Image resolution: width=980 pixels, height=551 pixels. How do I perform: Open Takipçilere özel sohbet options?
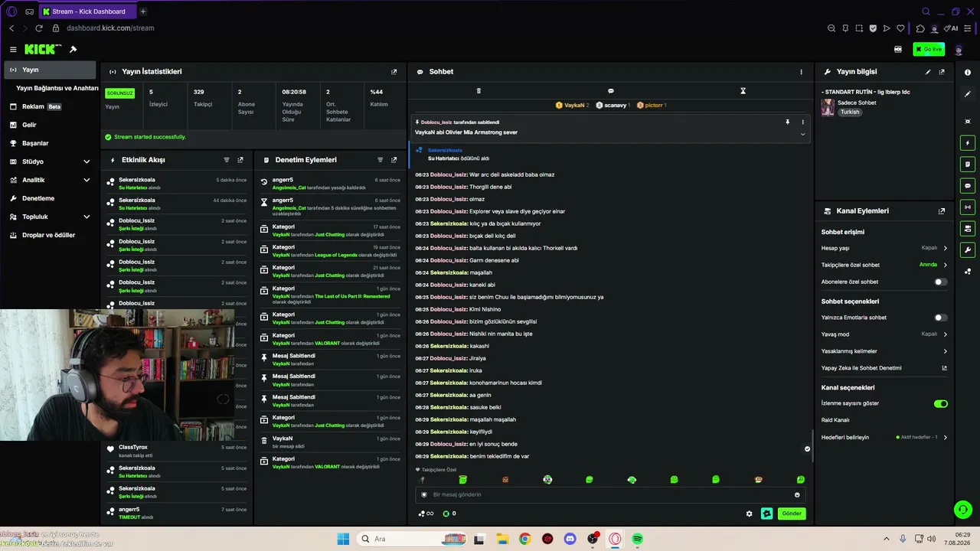click(884, 265)
